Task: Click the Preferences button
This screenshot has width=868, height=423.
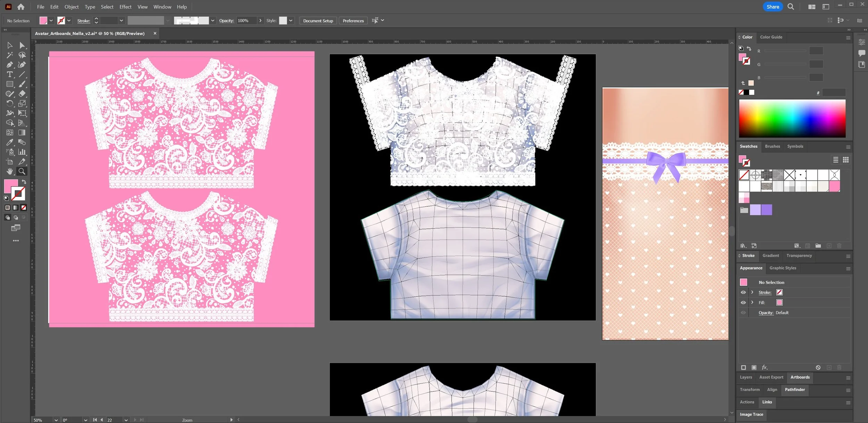Action: tap(353, 21)
